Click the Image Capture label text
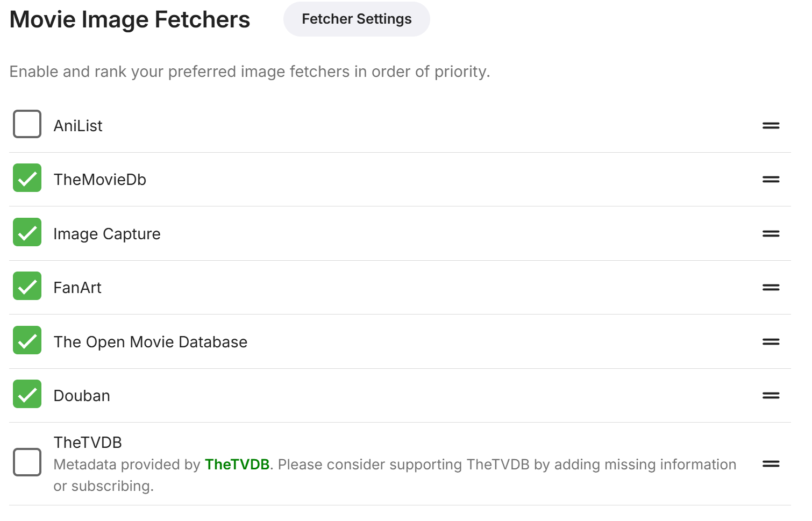The image size is (812, 521). (107, 234)
